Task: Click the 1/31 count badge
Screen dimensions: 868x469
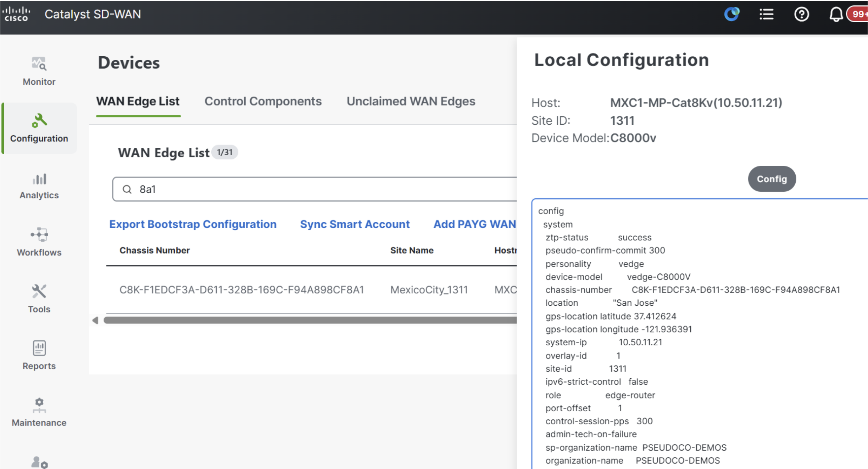Action: tap(225, 152)
